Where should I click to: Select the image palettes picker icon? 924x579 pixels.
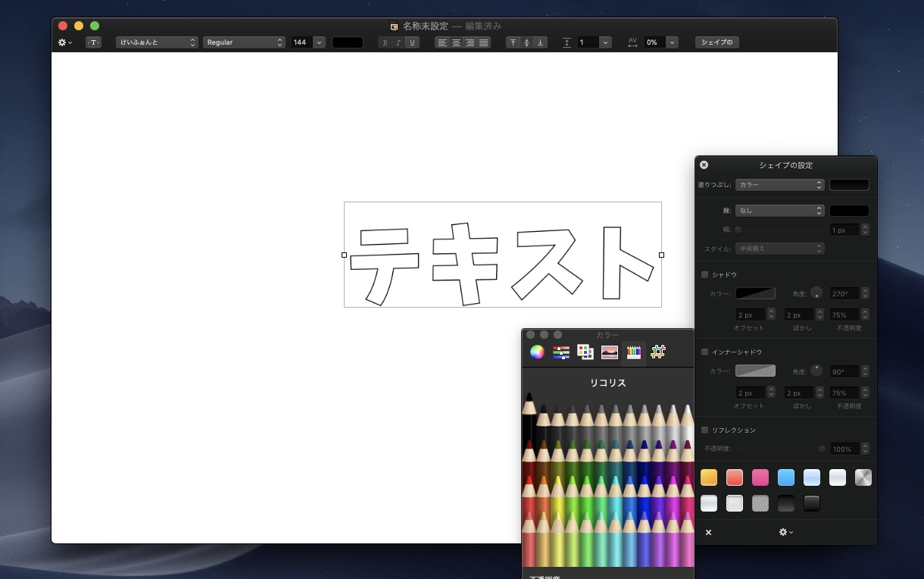pos(610,352)
